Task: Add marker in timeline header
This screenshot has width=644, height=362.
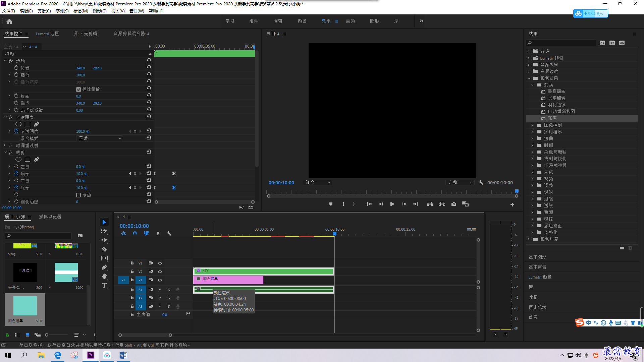Action: point(158,233)
